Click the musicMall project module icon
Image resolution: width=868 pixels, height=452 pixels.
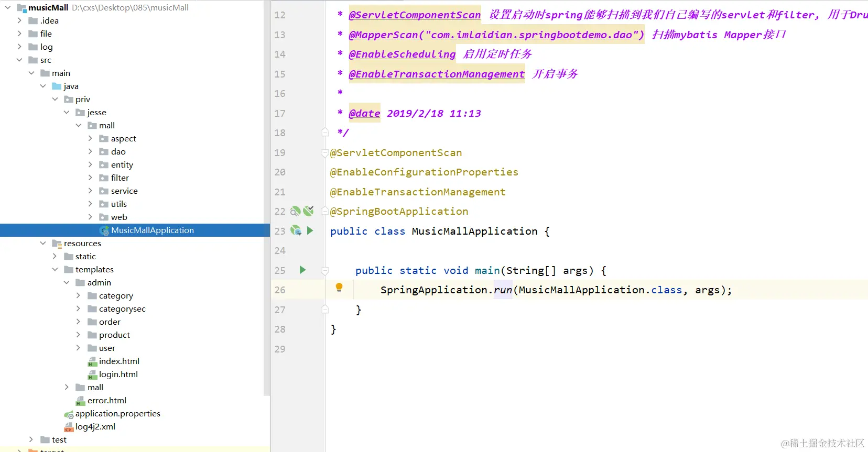(21, 8)
